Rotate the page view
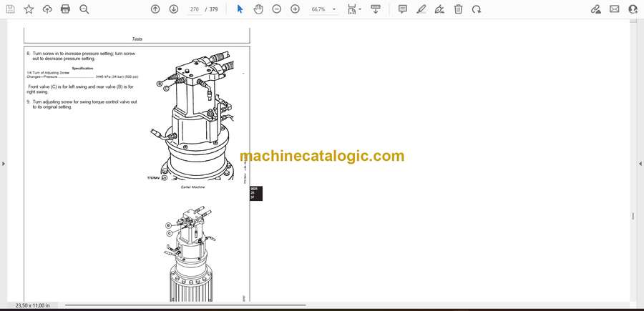This screenshot has height=311, width=644. (477, 9)
